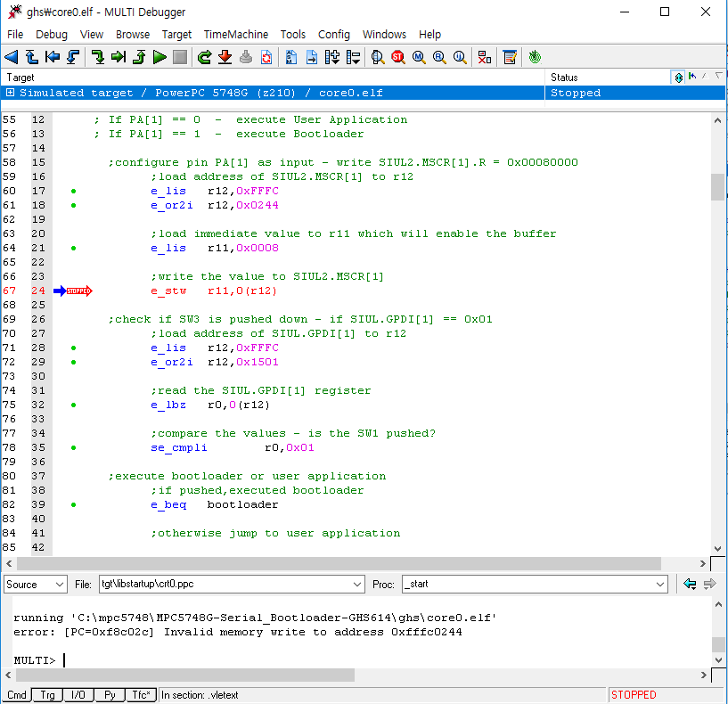Click the blue navigate-back arrow beside Proc
This screenshot has width=728, height=704.
(x=690, y=584)
